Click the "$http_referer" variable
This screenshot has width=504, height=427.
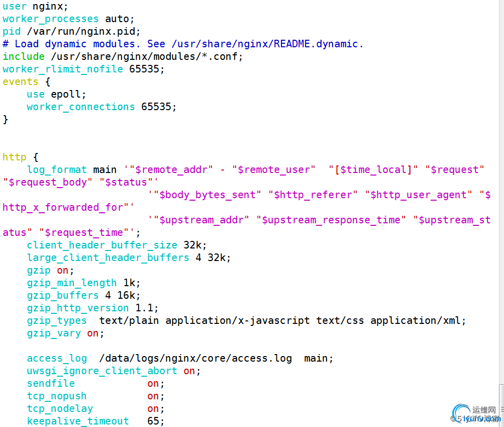pyautogui.click(x=313, y=195)
